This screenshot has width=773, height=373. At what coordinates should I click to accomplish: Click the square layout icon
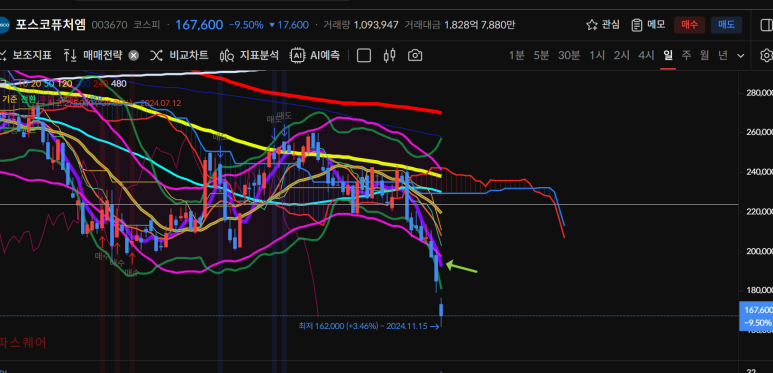tap(364, 56)
